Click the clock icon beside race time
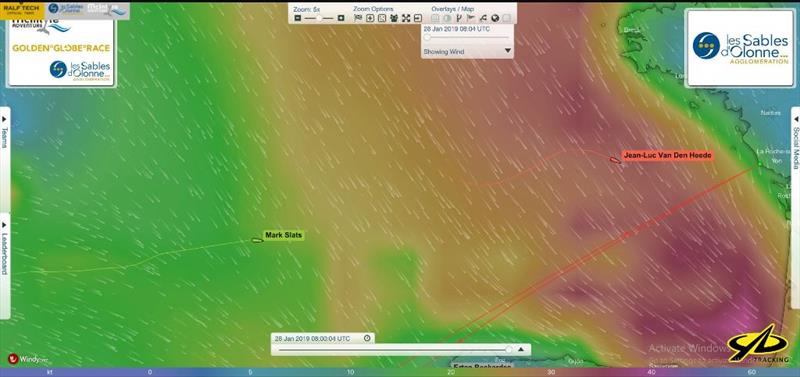Image resolution: width=800 pixels, height=377 pixels. [367, 338]
